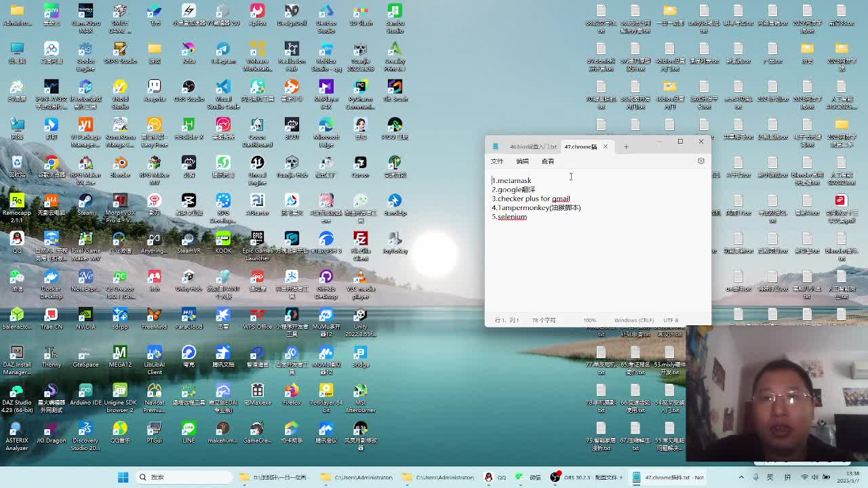Select the VLC media player icon
Screen dimensions: 868x488
coord(361,284)
